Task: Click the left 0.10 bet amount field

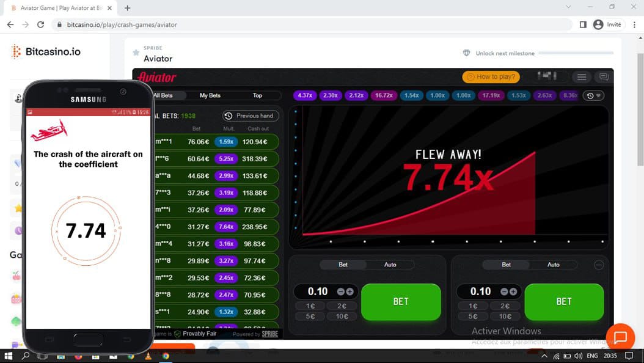Action: (x=318, y=291)
